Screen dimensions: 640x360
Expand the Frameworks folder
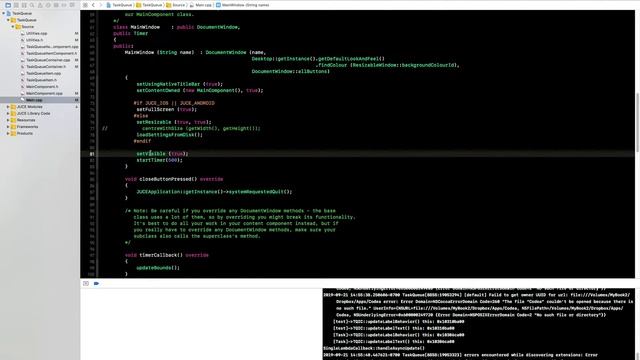click(8, 127)
